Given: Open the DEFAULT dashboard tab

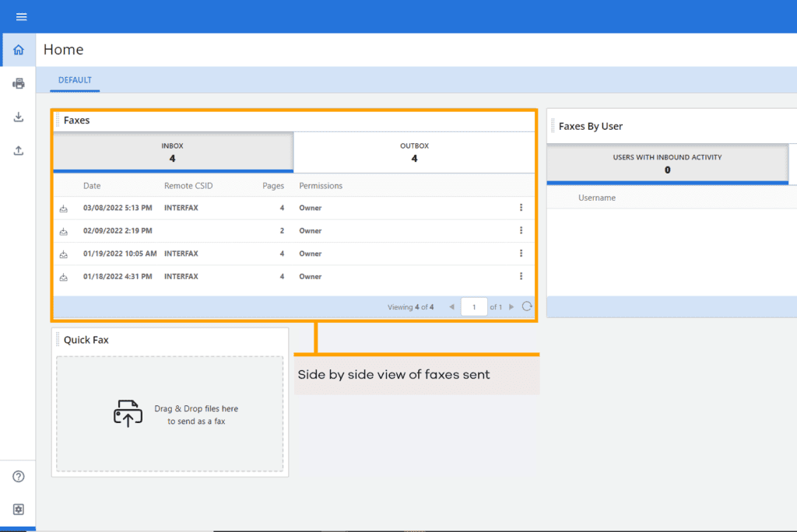Looking at the screenshot, I should 75,79.
